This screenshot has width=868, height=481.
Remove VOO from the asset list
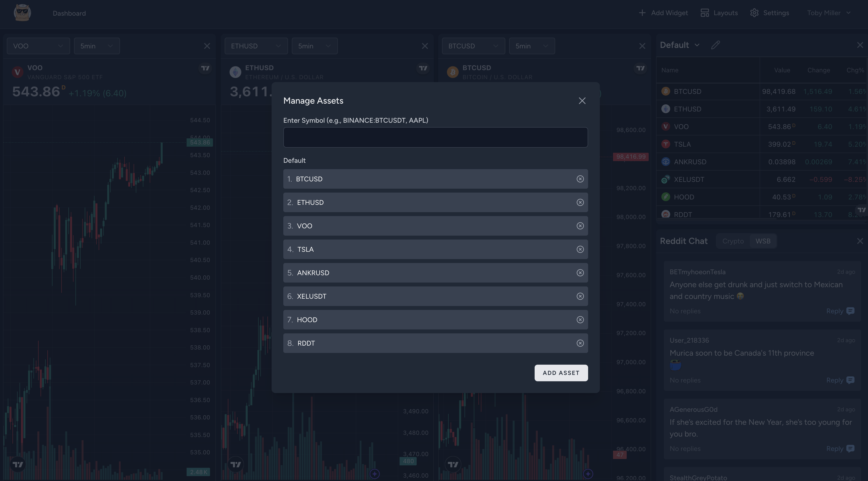point(580,226)
